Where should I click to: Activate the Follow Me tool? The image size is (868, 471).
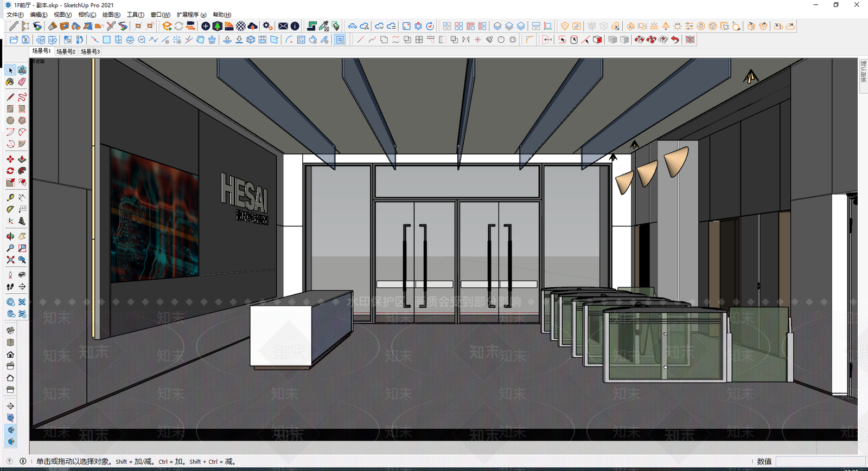(22, 171)
